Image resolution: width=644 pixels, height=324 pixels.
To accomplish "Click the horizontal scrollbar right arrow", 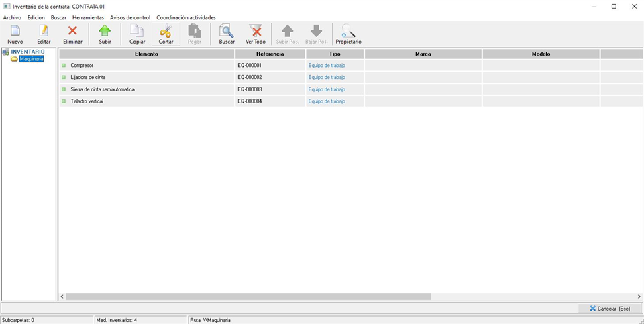I will [639, 296].
